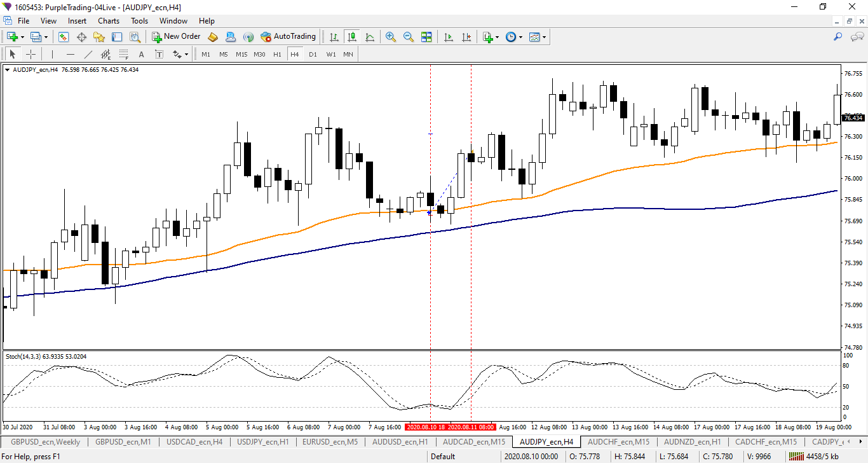Screen dimensions: 868x463
Task: Switch timeframe to M1
Action: click(206, 54)
